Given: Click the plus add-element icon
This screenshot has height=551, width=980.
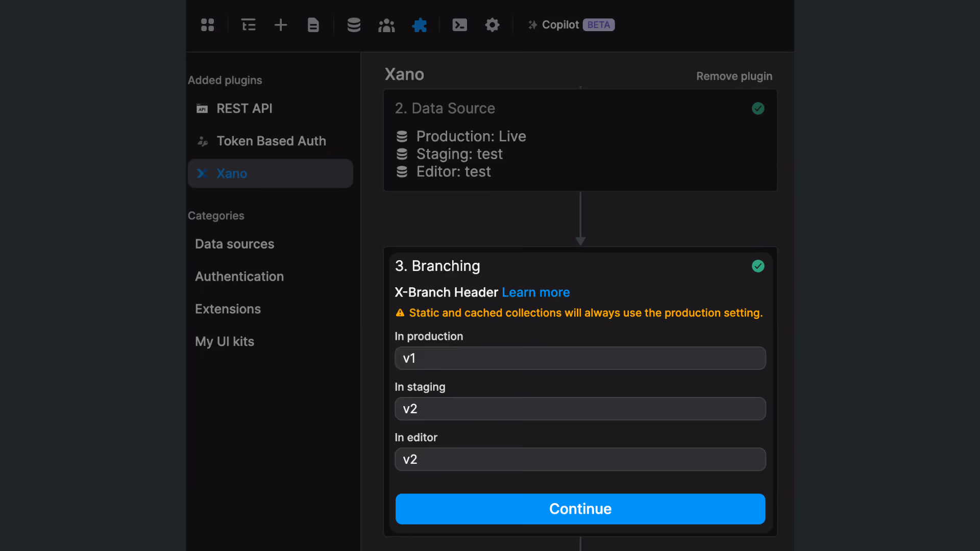Looking at the screenshot, I should [281, 25].
